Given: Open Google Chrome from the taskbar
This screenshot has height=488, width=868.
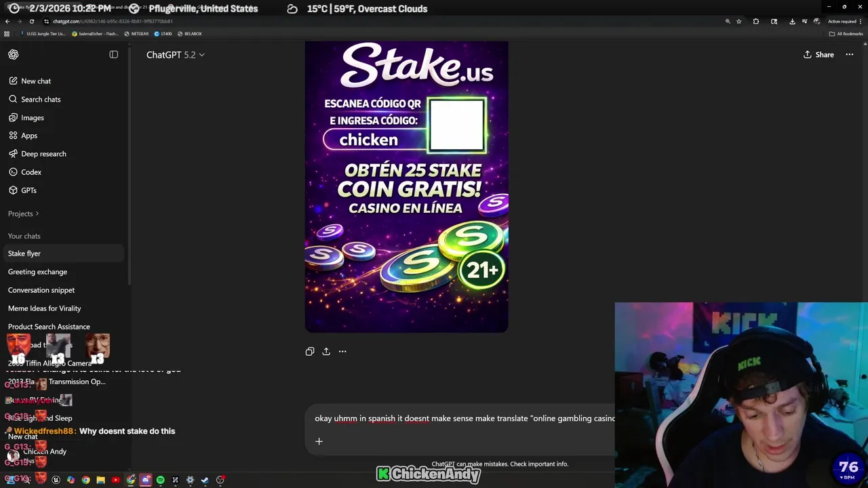Looking at the screenshot, I should point(85,480).
